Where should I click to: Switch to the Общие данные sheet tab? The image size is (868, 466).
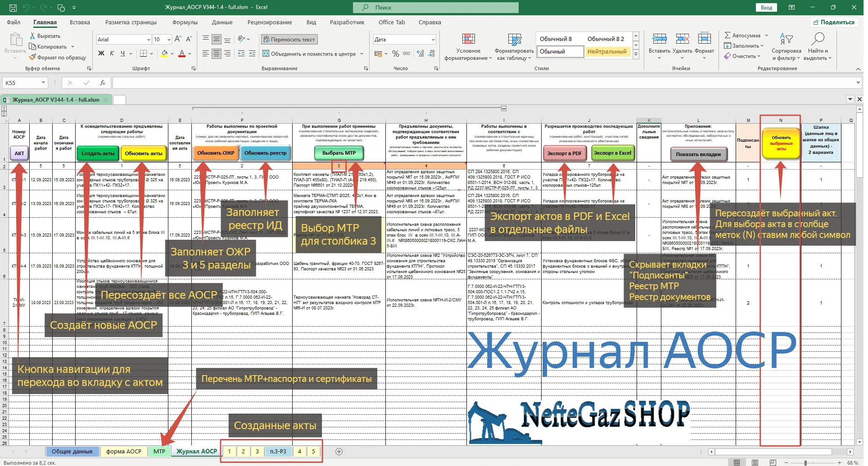point(72,451)
